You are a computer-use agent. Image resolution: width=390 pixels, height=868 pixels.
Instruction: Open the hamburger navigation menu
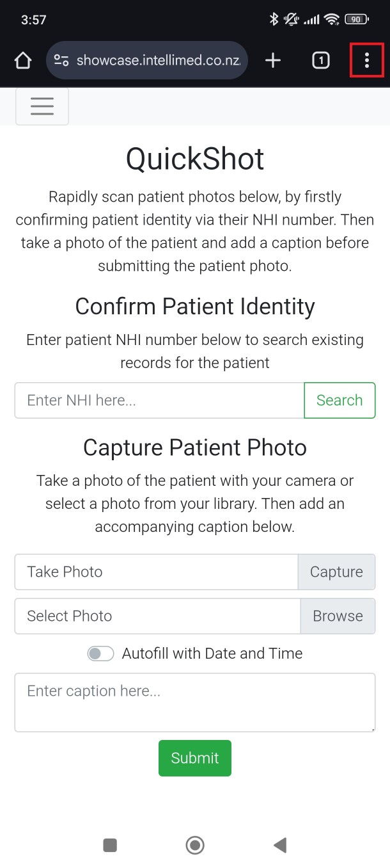tap(42, 106)
